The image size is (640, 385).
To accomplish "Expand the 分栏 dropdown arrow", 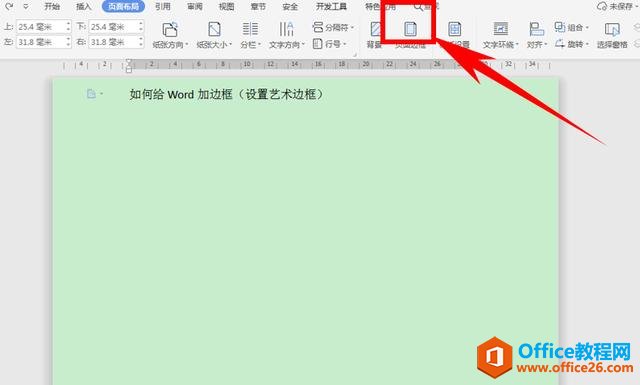I will (x=259, y=45).
